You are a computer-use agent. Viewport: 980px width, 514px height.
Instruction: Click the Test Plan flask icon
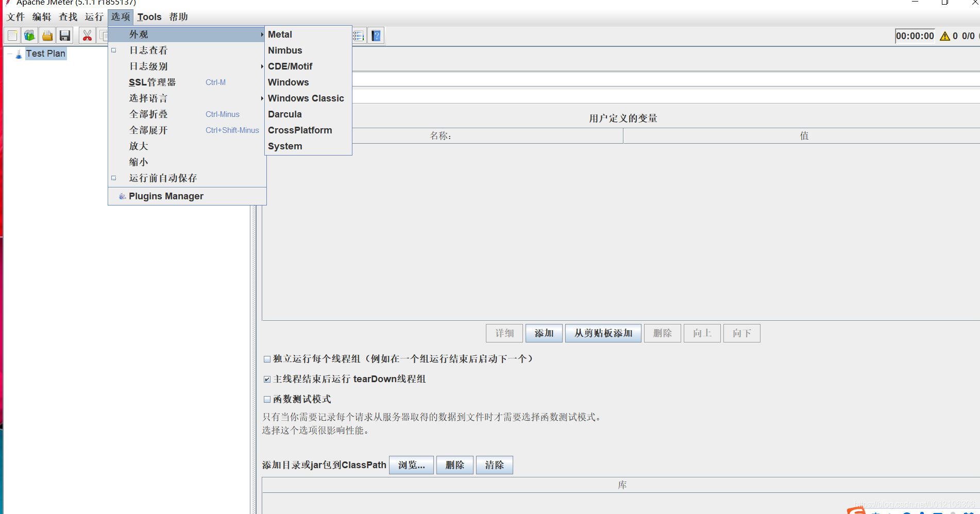coord(19,54)
